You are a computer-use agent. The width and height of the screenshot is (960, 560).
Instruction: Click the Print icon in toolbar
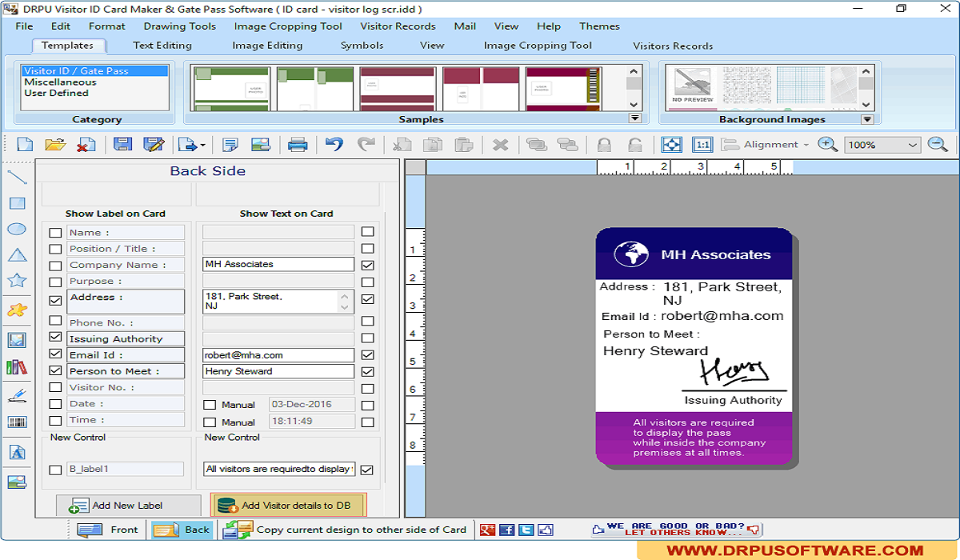[298, 145]
